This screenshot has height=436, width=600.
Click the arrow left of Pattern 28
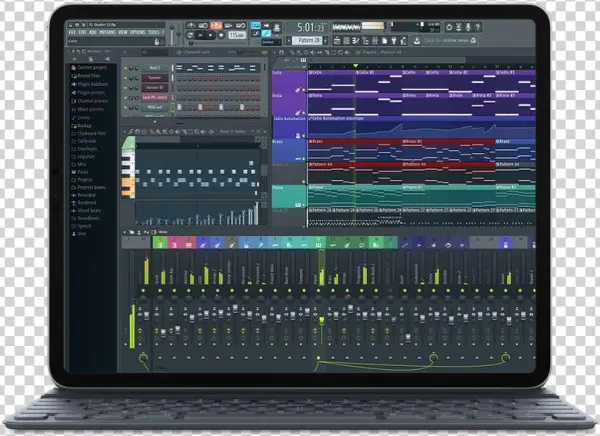click(x=289, y=40)
